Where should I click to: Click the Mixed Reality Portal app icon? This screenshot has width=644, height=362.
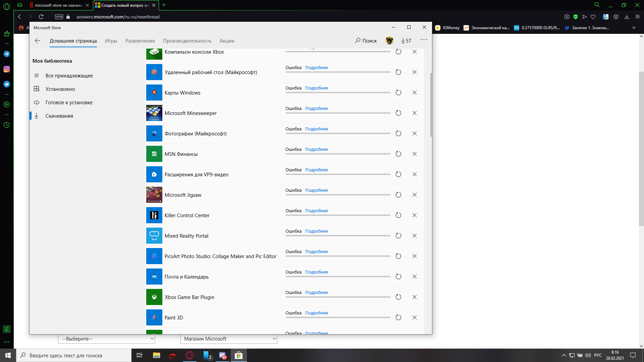154,236
